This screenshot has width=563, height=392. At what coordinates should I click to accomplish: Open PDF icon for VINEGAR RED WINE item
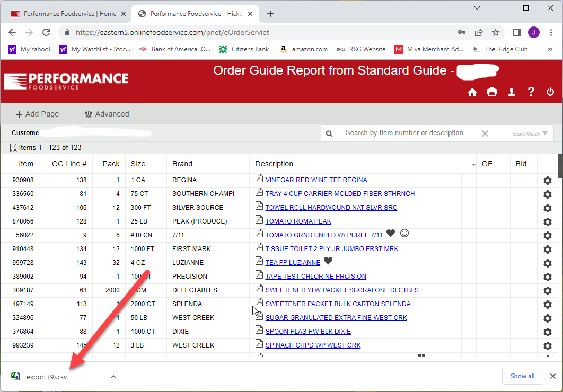click(259, 178)
